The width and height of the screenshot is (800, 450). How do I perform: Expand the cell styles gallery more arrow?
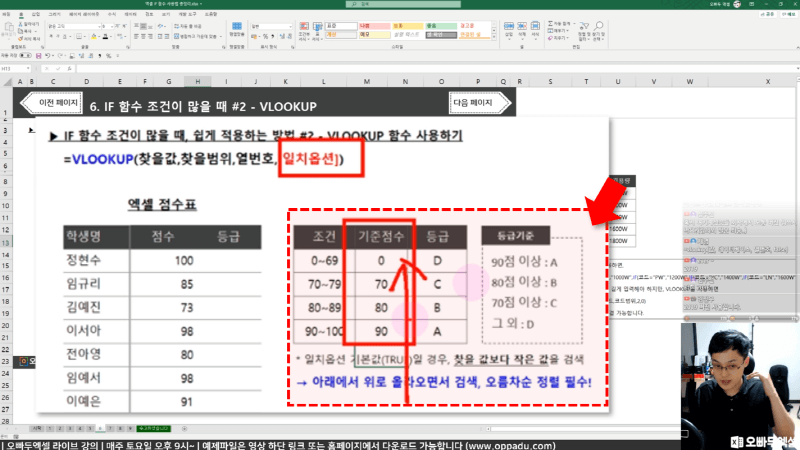pos(493,37)
